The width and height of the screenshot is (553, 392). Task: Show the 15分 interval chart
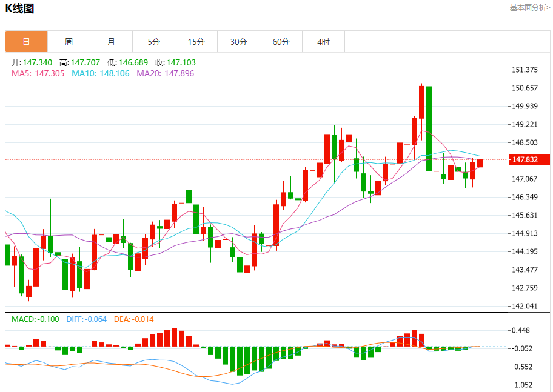(196, 42)
